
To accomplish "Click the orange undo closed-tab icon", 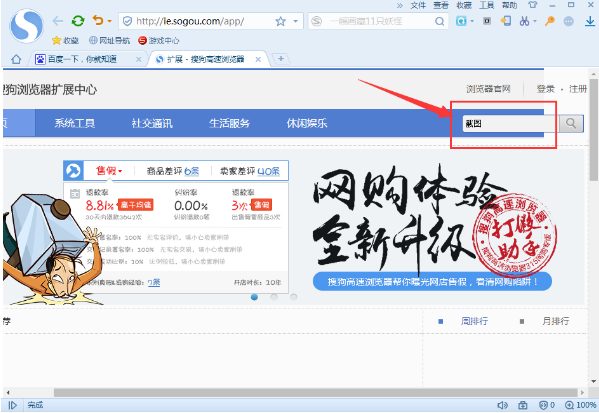I will pyautogui.click(x=98, y=20).
